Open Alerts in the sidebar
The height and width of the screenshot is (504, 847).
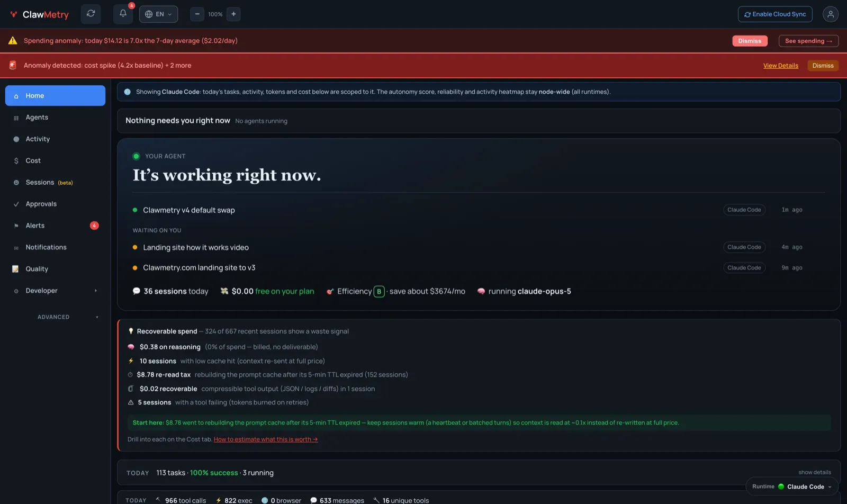point(55,226)
